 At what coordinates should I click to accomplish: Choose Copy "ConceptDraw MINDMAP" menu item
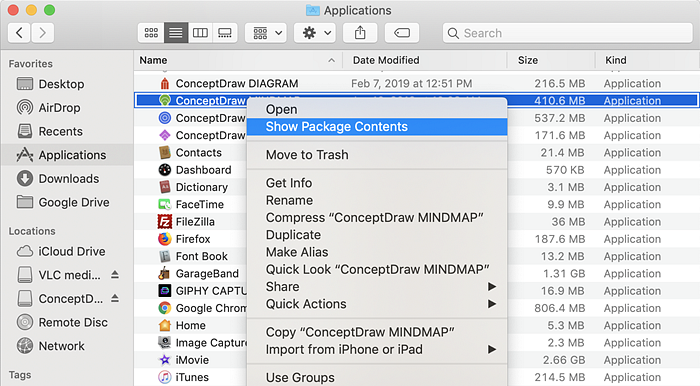pyautogui.click(x=377, y=332)
